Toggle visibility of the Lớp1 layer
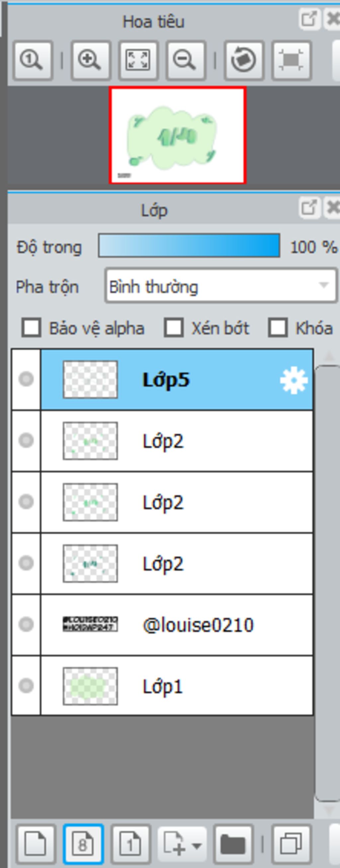340x868 pixels. point(26,685)
